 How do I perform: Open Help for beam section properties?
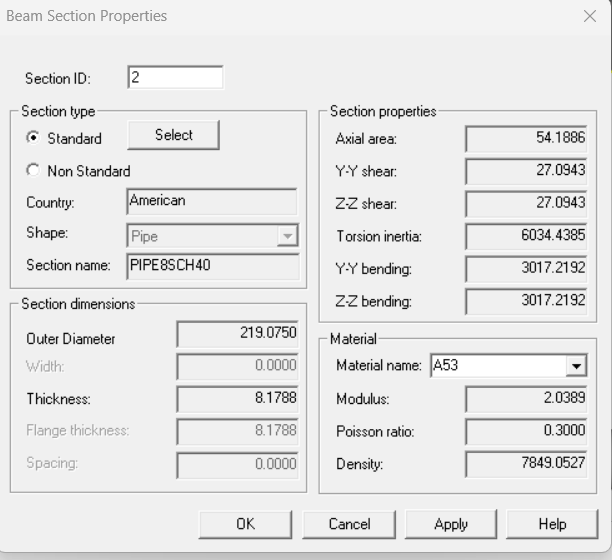552,524
